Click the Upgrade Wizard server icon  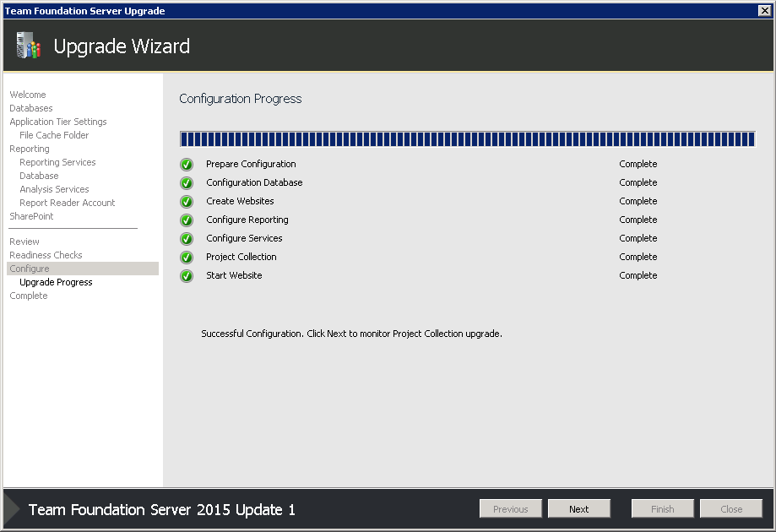28,45
